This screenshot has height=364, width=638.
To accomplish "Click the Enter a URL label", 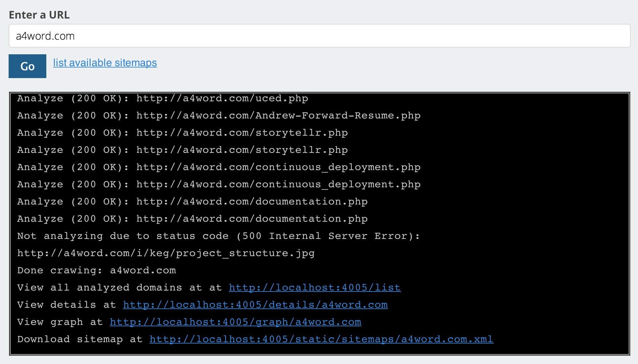I will coord(39,15).
